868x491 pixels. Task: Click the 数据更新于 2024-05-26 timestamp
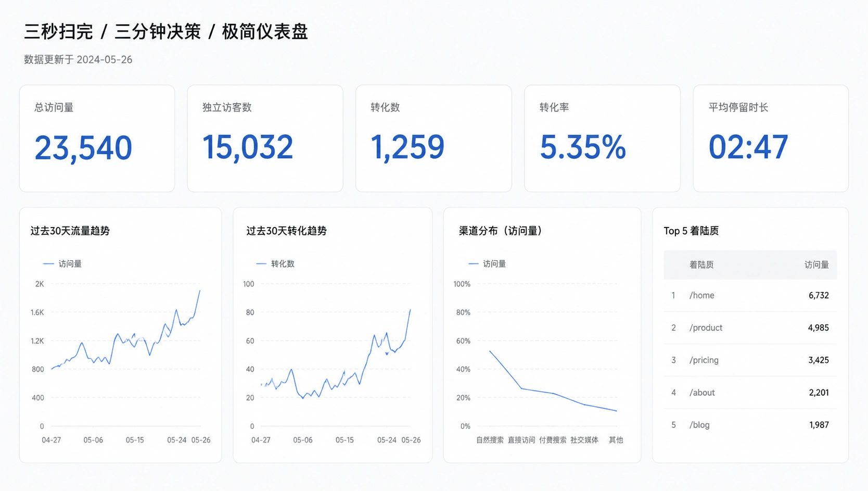[78, 59]
